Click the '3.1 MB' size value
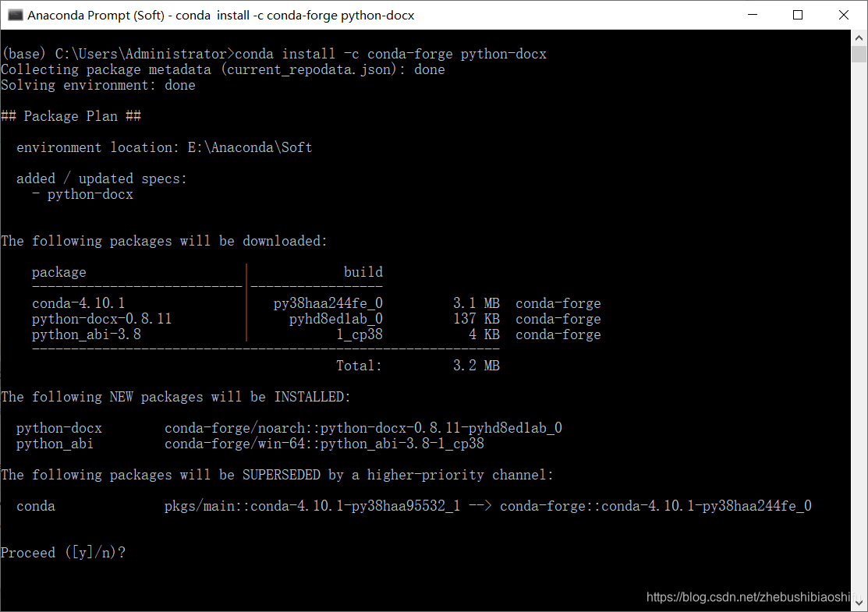 tap(477, 303)
